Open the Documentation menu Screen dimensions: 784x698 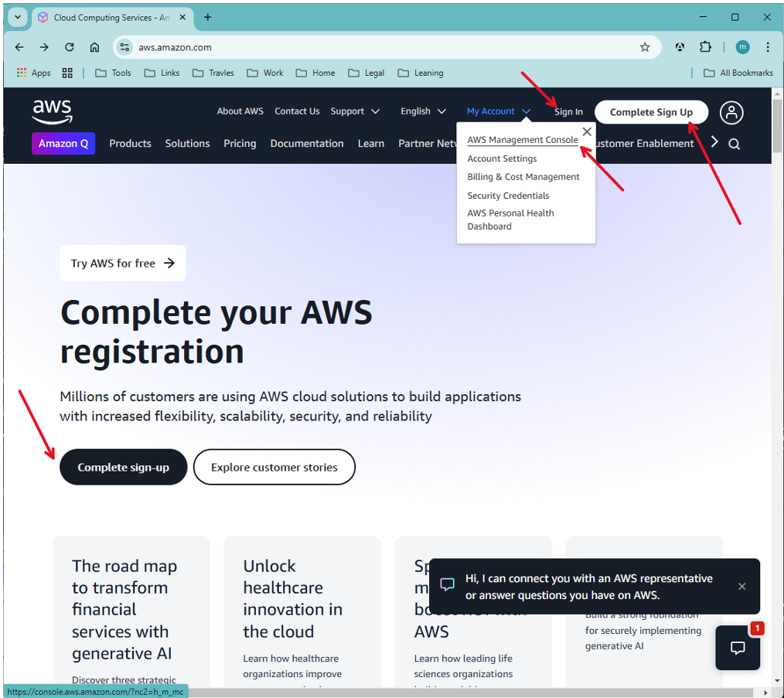point(307,144)
